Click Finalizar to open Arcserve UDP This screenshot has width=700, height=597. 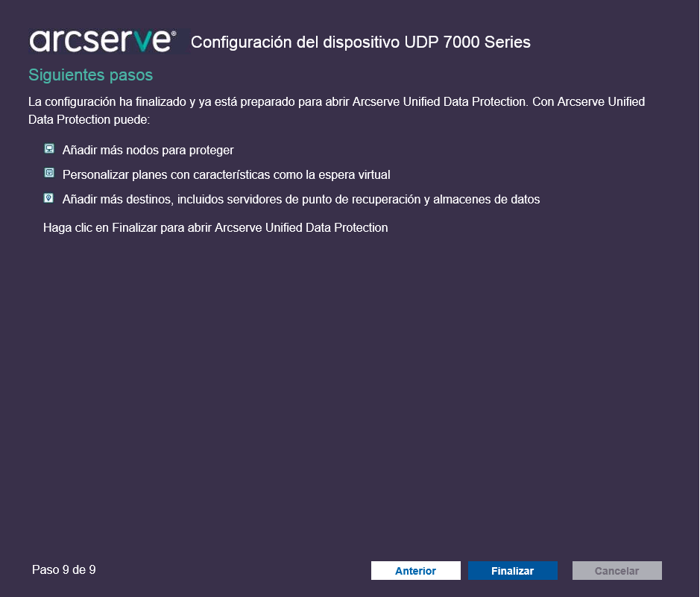(x=512, y=571)
